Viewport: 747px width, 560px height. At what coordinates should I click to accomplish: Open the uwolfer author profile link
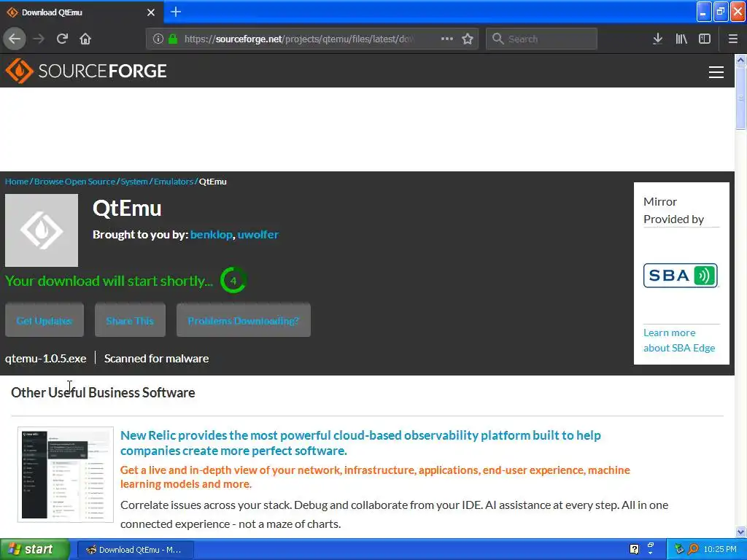[x=258, y=234]
